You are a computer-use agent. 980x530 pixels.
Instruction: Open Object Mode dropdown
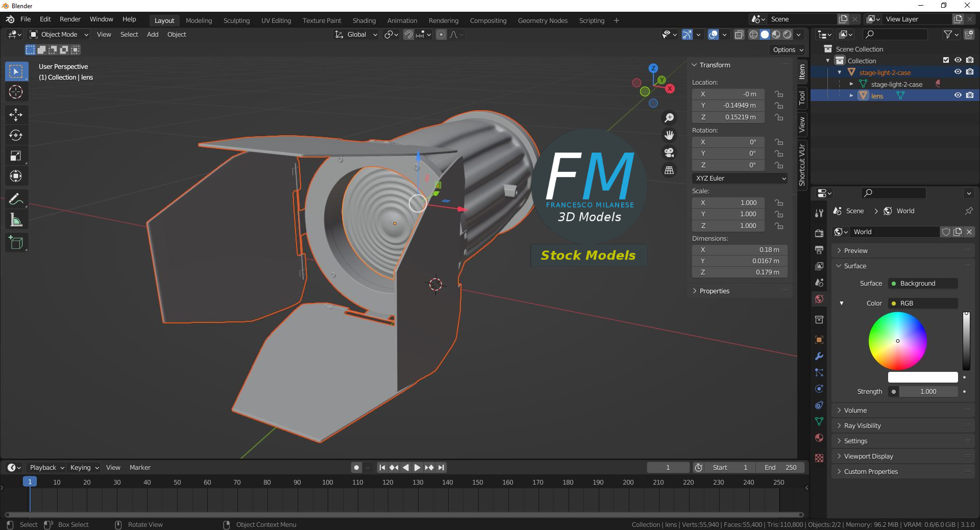pyautogui.click(x=58, y=35)
